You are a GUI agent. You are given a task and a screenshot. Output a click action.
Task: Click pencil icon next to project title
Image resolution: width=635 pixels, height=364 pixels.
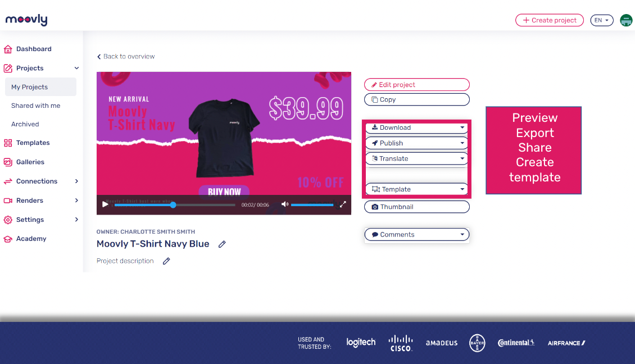222,244
